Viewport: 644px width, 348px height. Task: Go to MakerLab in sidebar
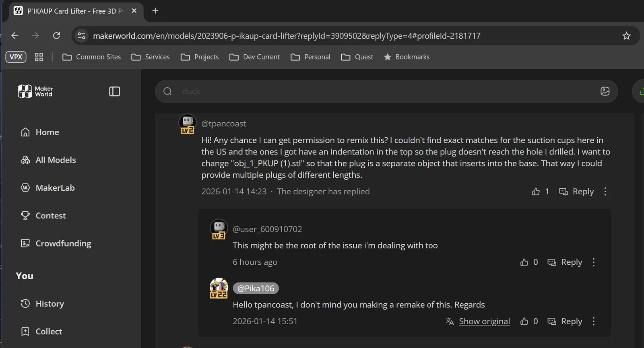pyautogui.click(x=55, y=188)
